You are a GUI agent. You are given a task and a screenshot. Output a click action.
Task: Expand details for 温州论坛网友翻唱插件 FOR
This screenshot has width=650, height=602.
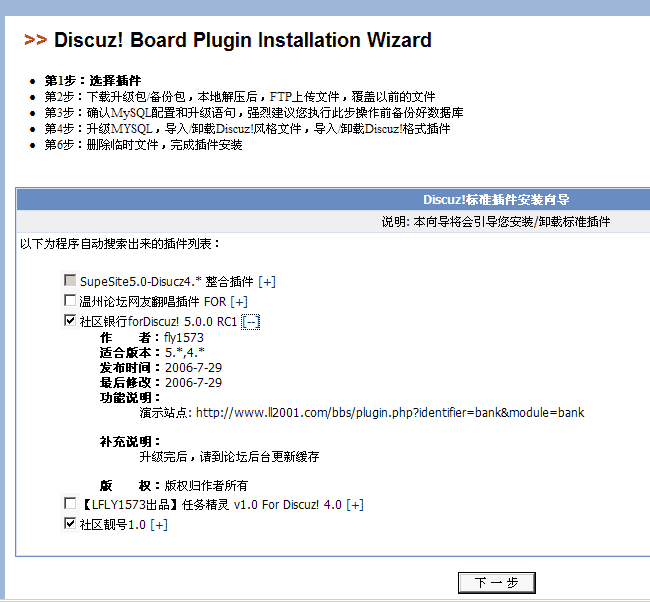point(239,302)
